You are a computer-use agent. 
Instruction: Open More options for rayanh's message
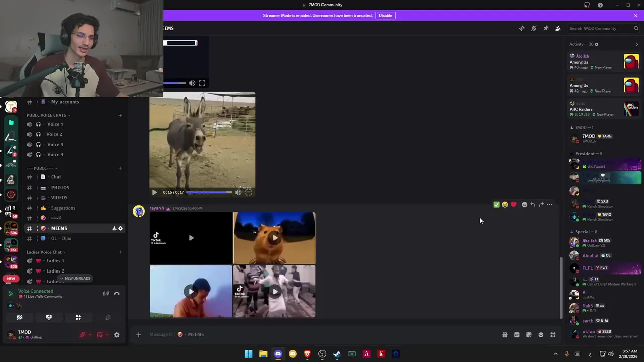[x=550, y=205]
